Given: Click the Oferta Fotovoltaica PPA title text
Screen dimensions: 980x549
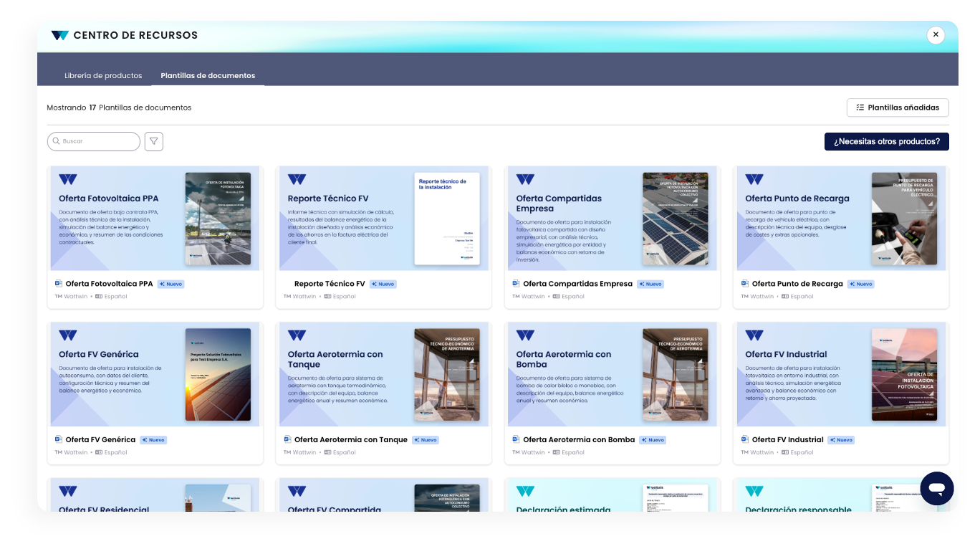Looking at the screenshot, I should pos(109,284).
